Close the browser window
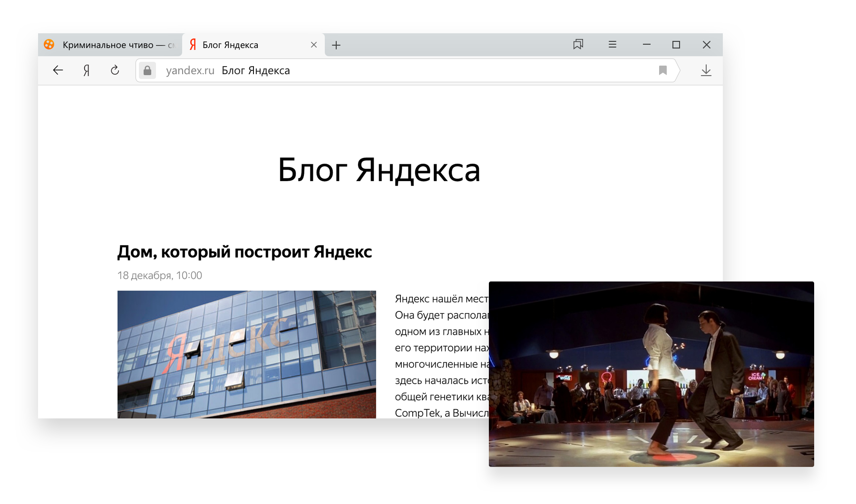Image resolution: width=856 pixels, height=504 pixels. point(707,45)
